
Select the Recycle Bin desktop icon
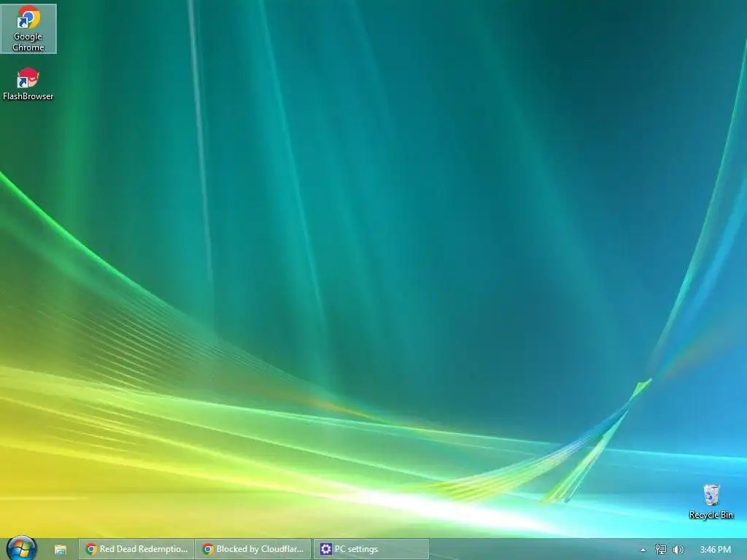click(x=711, y=502)
